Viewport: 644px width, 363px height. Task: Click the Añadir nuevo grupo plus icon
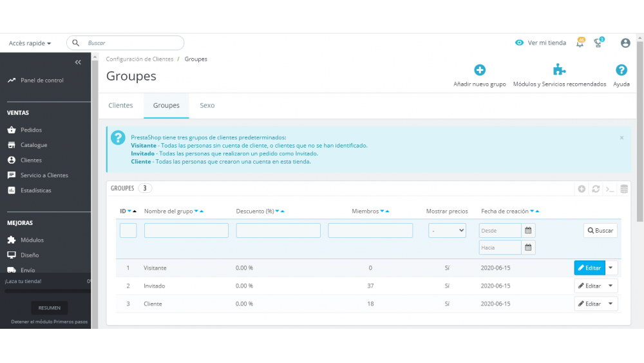480,70
